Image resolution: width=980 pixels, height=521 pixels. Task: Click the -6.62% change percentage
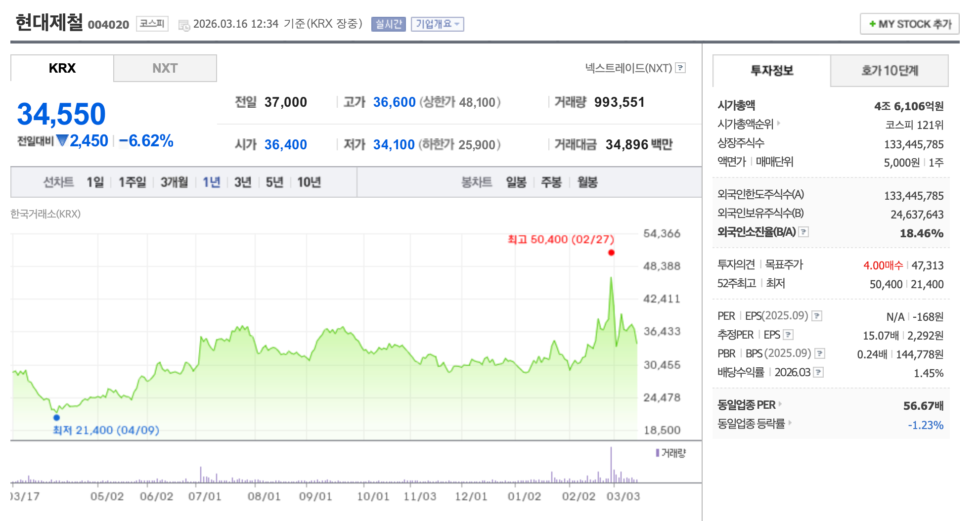point(146,141)
